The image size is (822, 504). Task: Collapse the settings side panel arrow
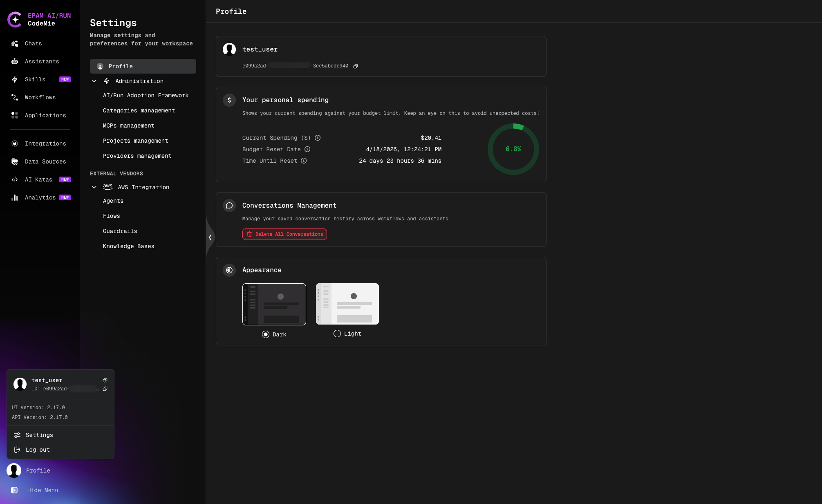(x=210, y=237)
